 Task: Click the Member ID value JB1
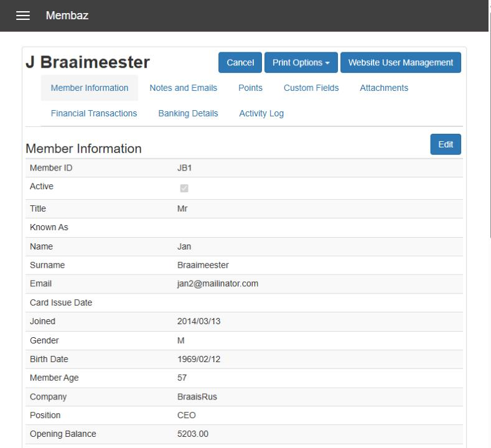tap(184, 168)
